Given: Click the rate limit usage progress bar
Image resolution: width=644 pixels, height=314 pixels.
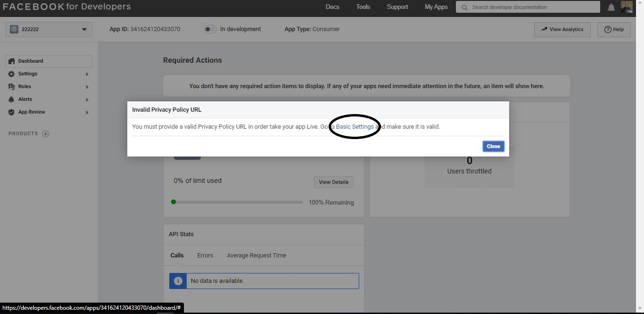Looking at the screenshot, I should tap(238, 202).
